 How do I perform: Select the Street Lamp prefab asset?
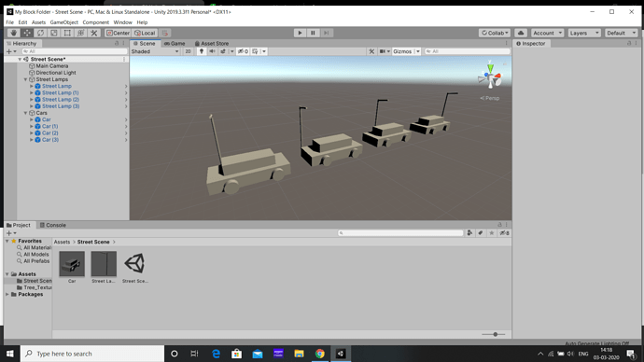click(x=104, y=268)
